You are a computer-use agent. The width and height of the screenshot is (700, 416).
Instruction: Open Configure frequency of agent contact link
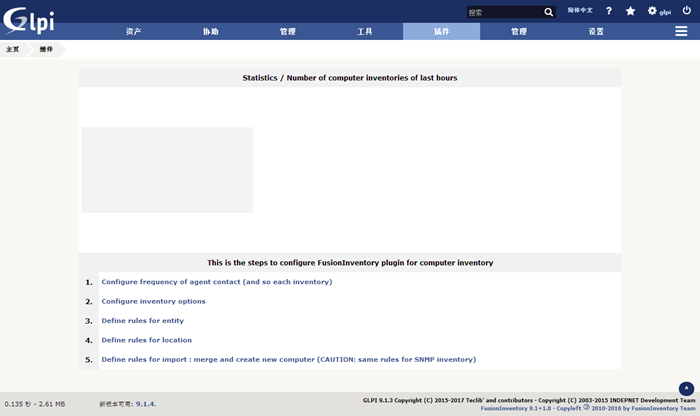pos(217,282)
